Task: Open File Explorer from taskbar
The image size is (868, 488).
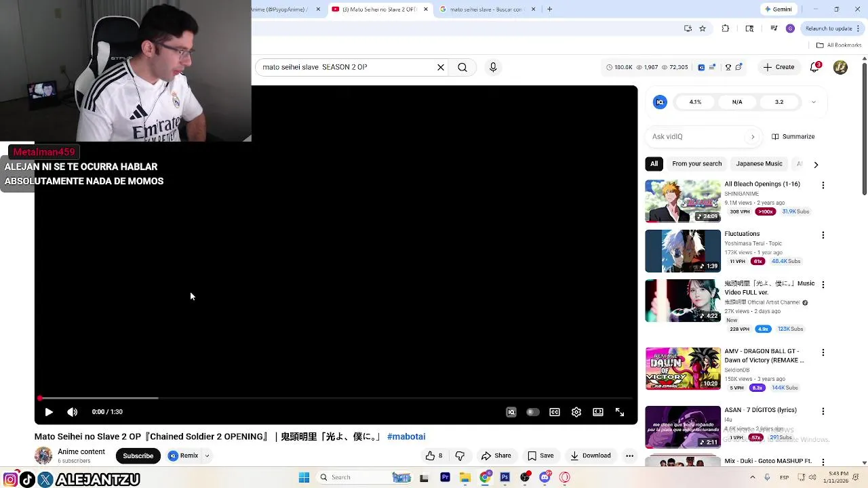Action: pos(465,477)
